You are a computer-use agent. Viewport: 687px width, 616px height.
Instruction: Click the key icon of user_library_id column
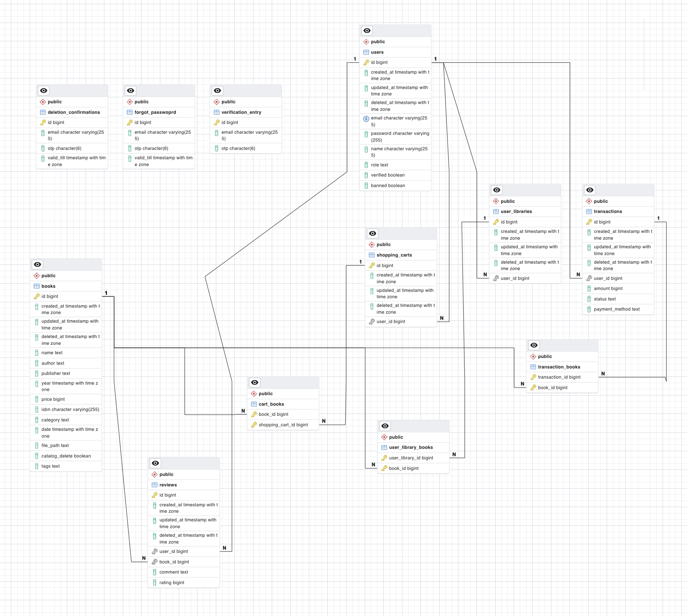pos(384,458)
